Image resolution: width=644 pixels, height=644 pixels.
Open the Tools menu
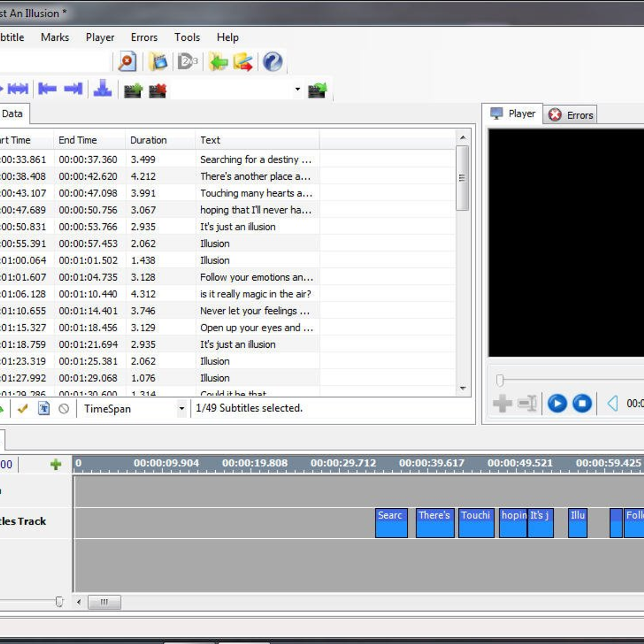[187, 38]
